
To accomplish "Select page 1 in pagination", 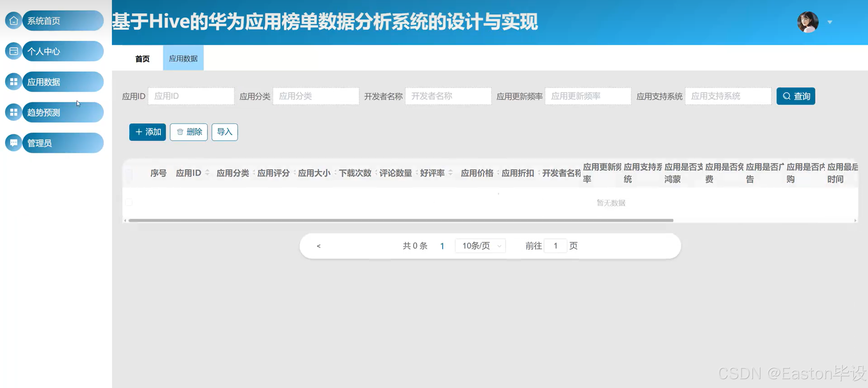I will click(x=442, y=246).
